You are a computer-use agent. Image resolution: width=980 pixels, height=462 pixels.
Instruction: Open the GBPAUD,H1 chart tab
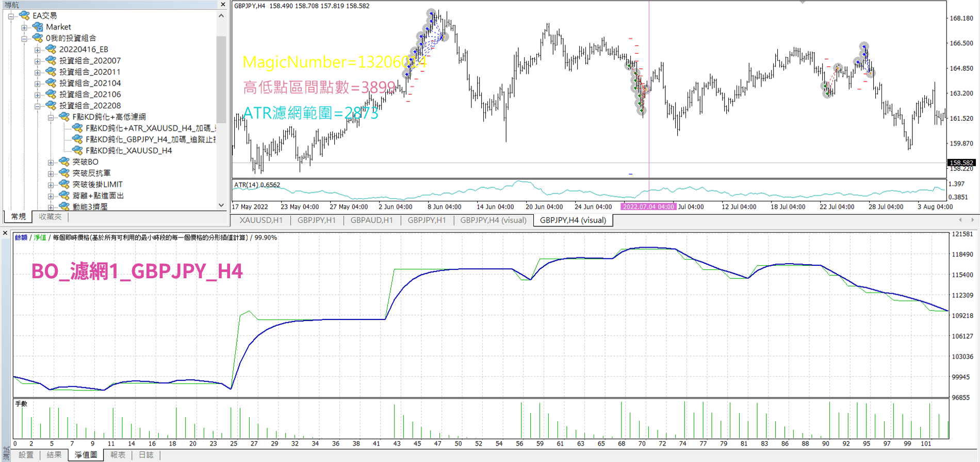click(x=371, y=220)
